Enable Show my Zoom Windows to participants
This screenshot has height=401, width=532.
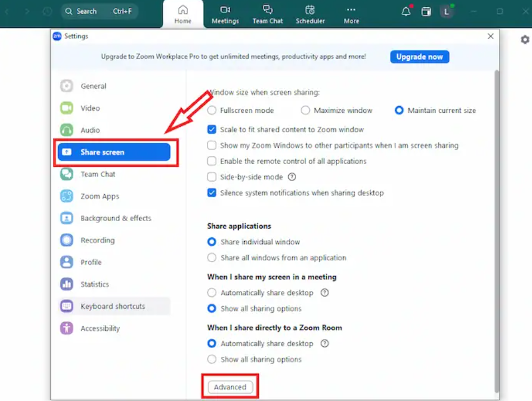pos(212,145)
